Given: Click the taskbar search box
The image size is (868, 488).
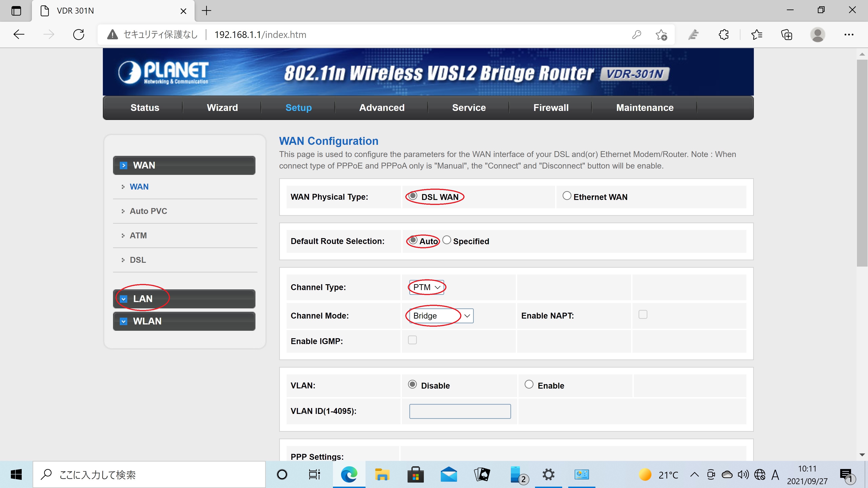Looking at the screenshot, I should point(149,474).
